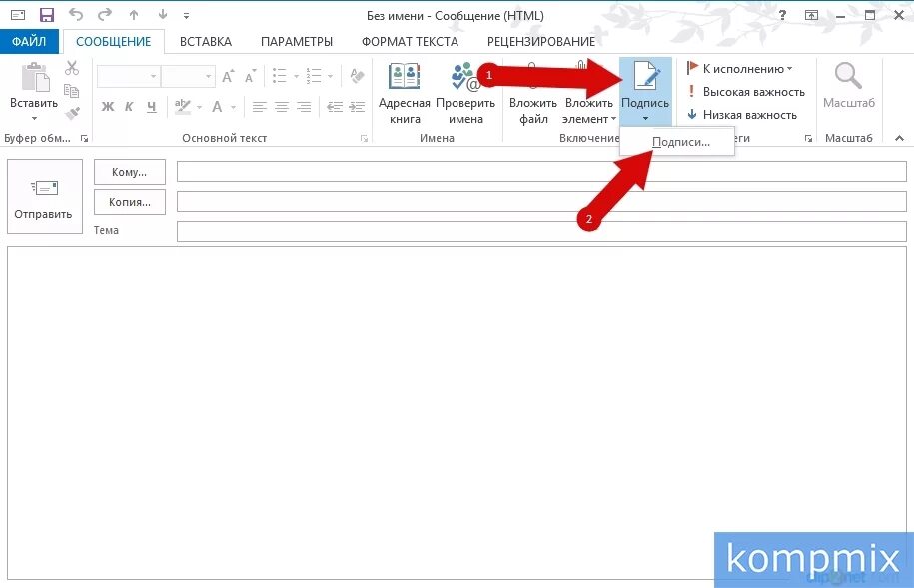Expand the bulleted list dropdown arrow

point(296,76)
